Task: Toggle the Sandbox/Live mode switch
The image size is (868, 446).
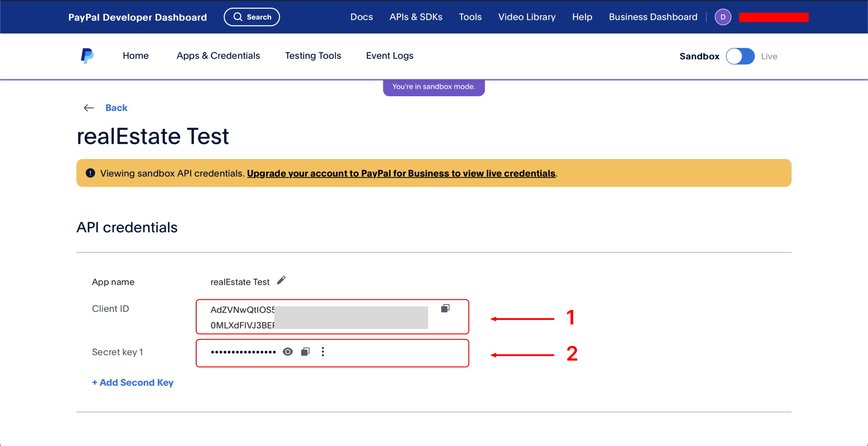Action: click(x=740, y=56)
